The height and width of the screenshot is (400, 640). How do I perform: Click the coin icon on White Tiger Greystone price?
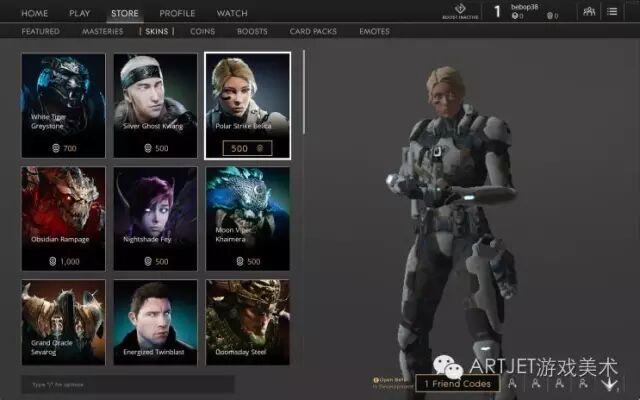(56, 148)
